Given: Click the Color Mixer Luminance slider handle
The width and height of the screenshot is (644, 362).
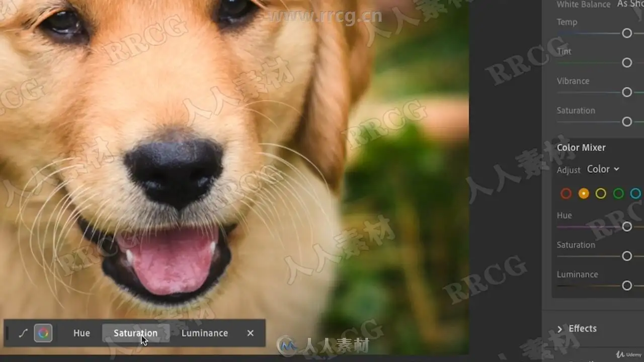Looking at the screenshot, I should pos(627,286).
